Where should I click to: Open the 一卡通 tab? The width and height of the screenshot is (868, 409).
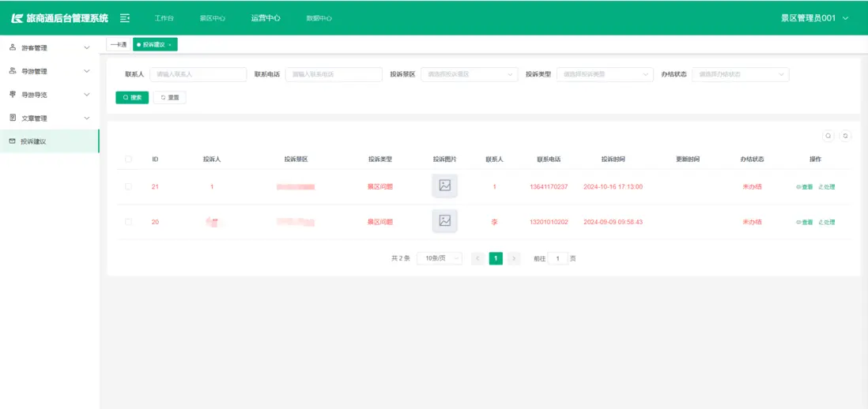(x=119, y=45)
